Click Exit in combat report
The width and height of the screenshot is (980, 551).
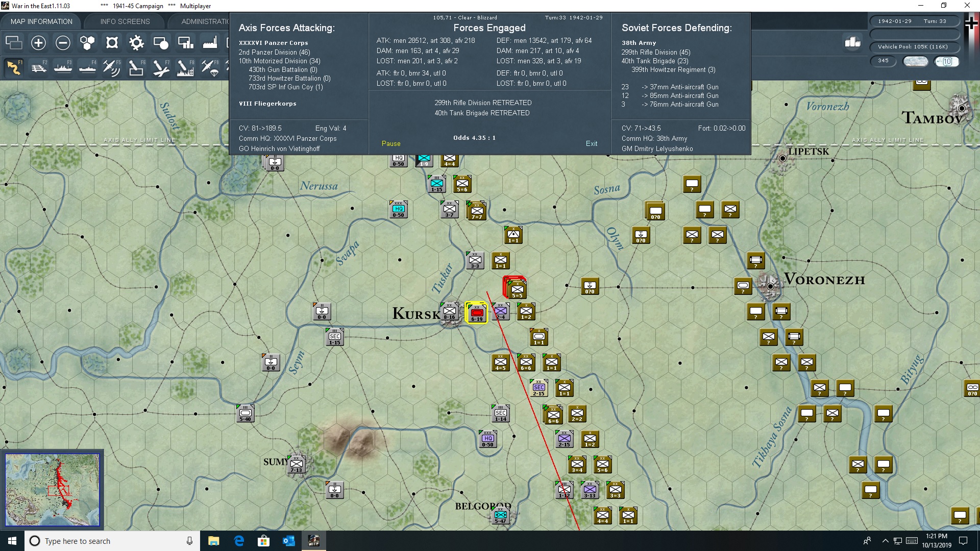[x=592, y=144]
